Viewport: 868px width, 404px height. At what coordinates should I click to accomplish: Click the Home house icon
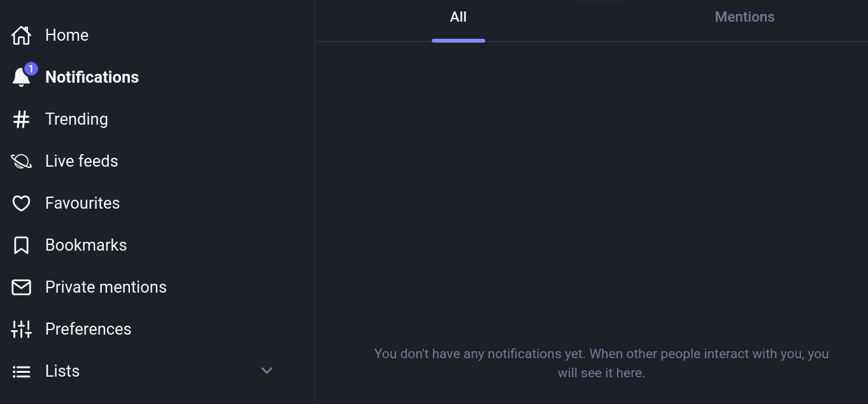coord(22,35)
